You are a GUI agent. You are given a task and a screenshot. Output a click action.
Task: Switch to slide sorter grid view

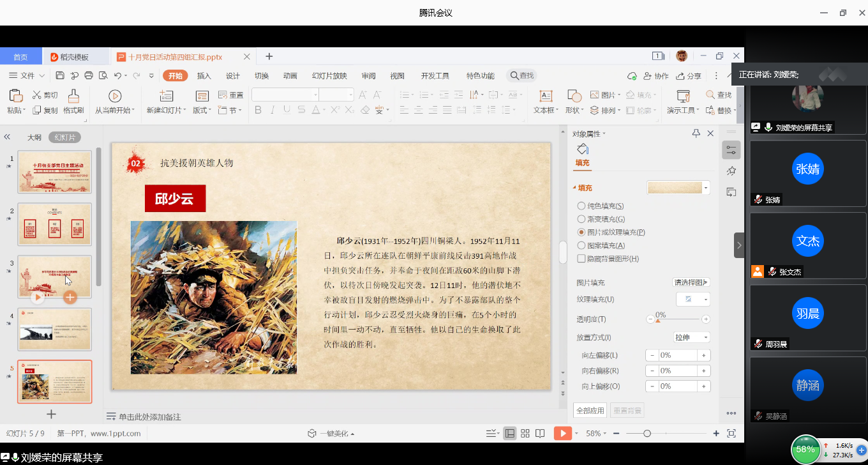(x=525, y=434)
